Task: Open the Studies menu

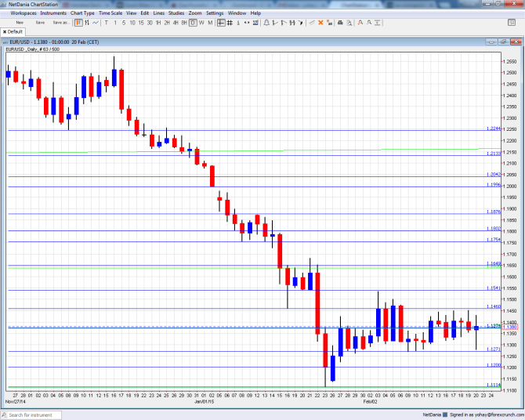Action: (x=176, y=13)
